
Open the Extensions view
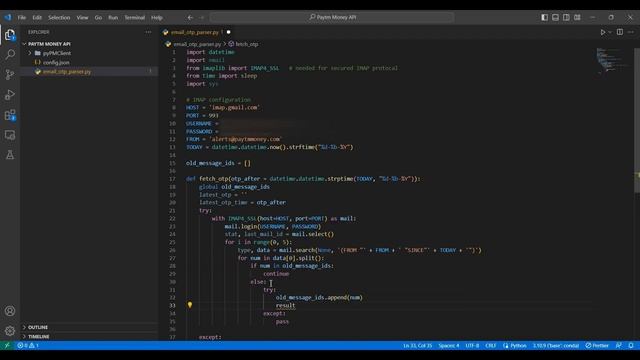(x=10, y=115)
